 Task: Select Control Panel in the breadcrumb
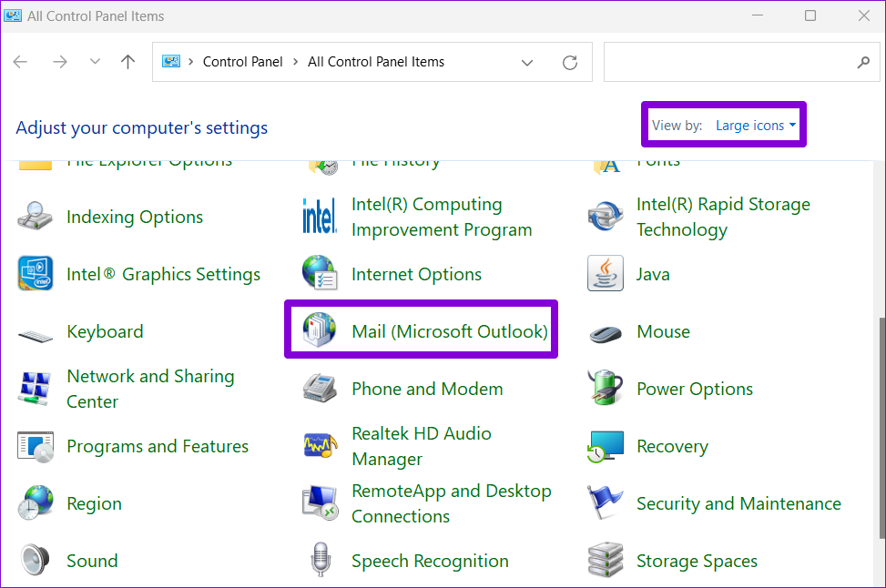(242, 62)
